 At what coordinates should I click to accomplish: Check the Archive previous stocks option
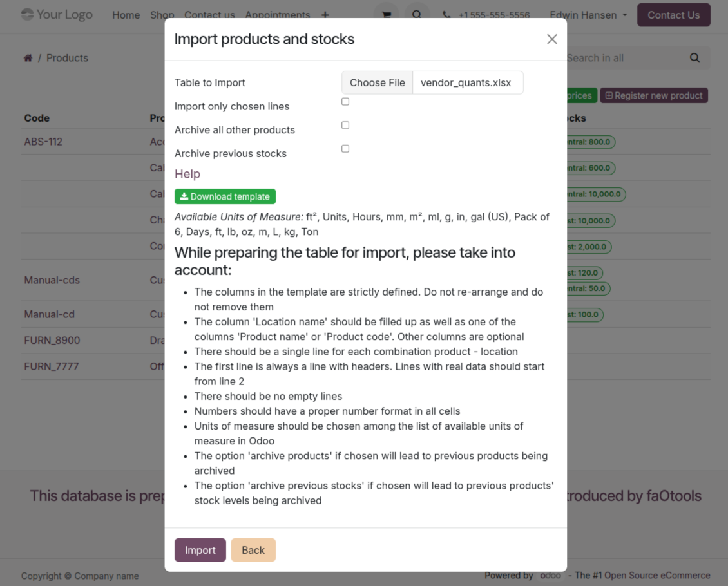[345, 149]
